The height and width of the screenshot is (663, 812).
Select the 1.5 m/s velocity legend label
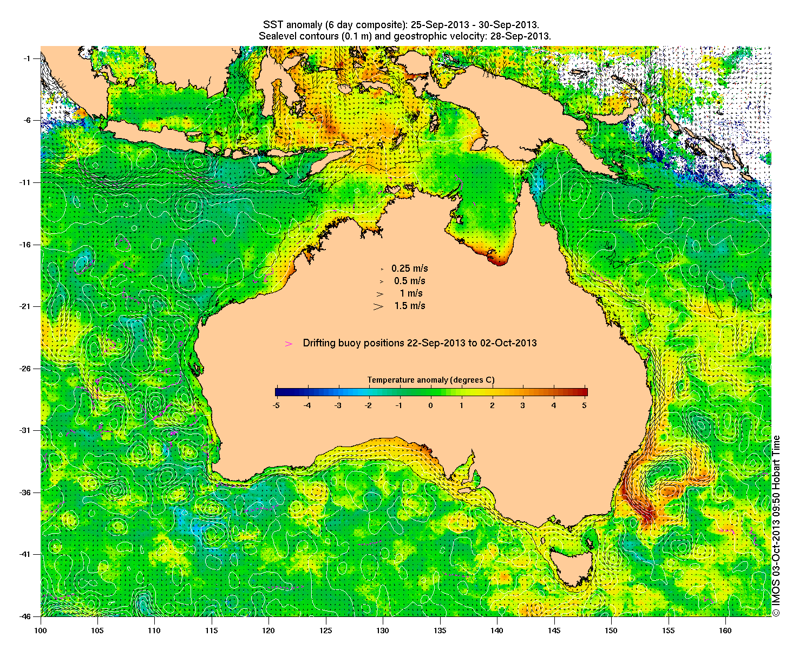pyautogui.click(x=410, y=306)
